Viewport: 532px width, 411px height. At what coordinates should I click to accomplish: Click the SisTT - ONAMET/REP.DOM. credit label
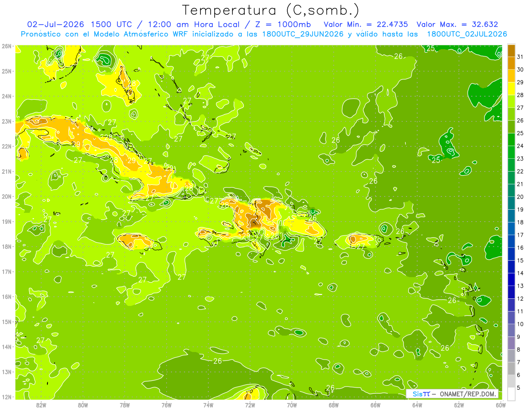452,394
